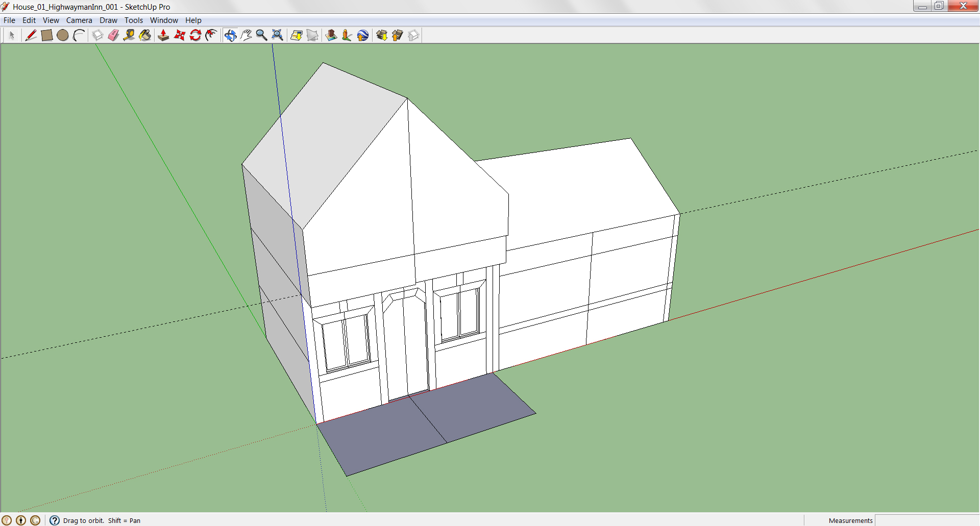Open the Window menu
Image resolution: width=980 pixels, height=526 pixels.
pyautogui.click(x=164, y=20)
